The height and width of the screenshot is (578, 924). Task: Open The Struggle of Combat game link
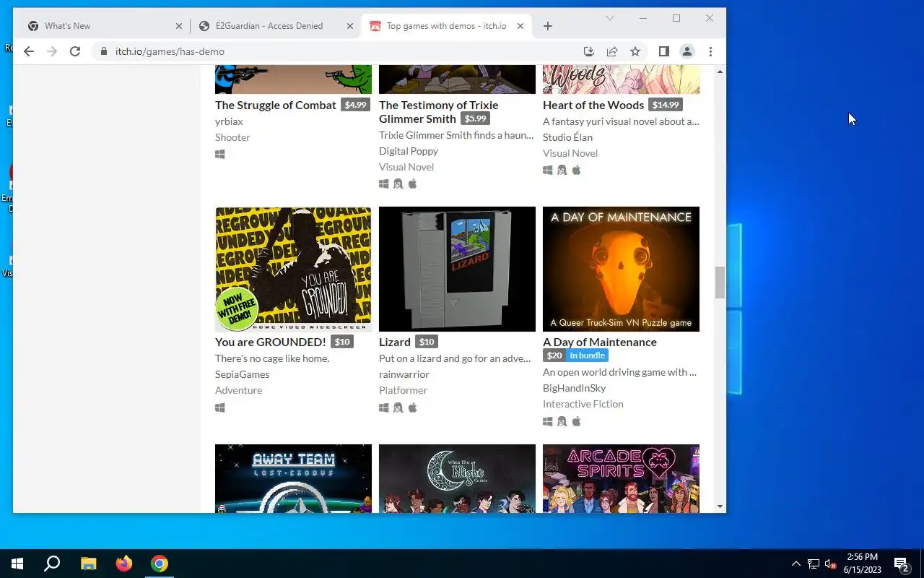coord(276,105)
